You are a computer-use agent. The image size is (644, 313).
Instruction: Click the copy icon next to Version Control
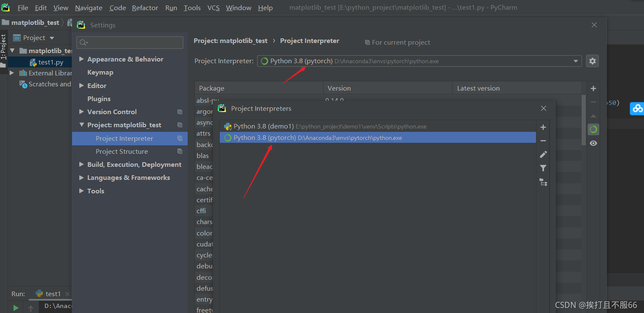pos(180,112)
